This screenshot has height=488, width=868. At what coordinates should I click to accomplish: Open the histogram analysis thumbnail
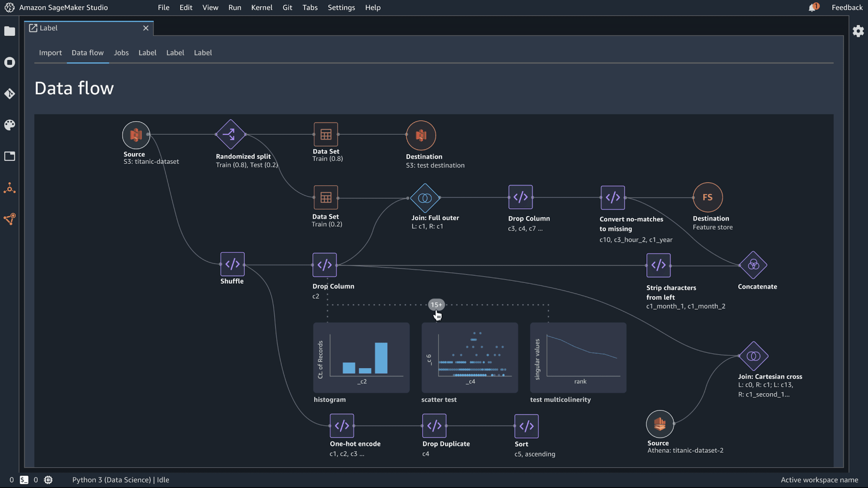tap(361, 358)
